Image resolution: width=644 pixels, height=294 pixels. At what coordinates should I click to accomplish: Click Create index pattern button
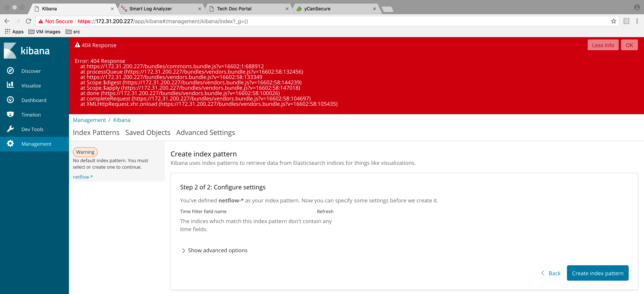[x=597, y=273]
